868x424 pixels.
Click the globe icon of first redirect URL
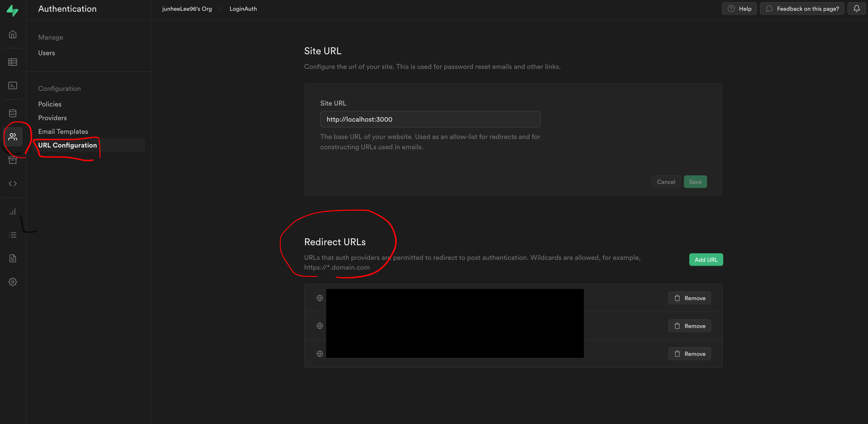pos(320,298)
